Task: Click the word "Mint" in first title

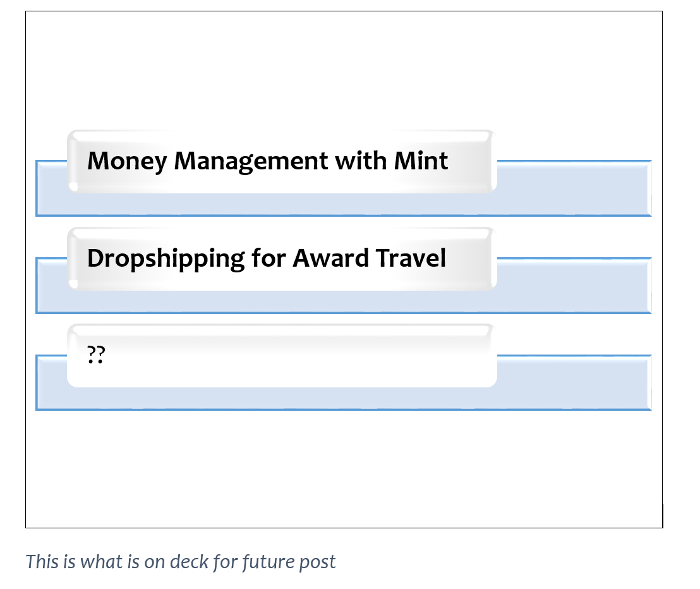Action: (x=421, y=161)
